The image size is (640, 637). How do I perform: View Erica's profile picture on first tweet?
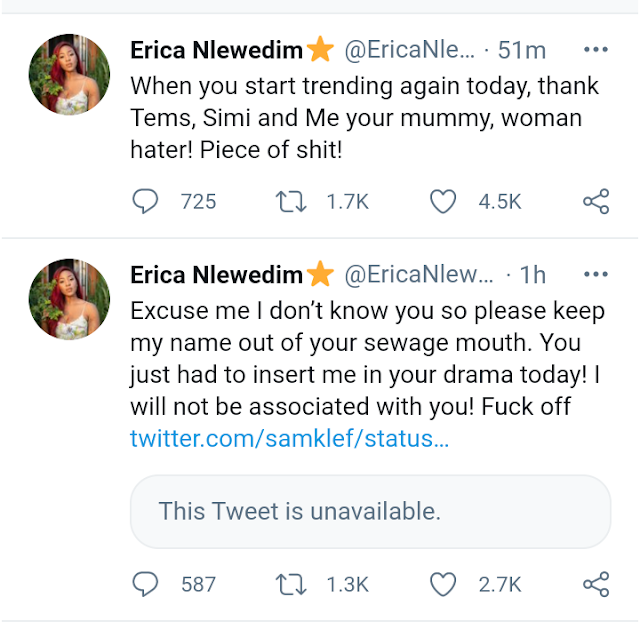[x=70, y=75]
